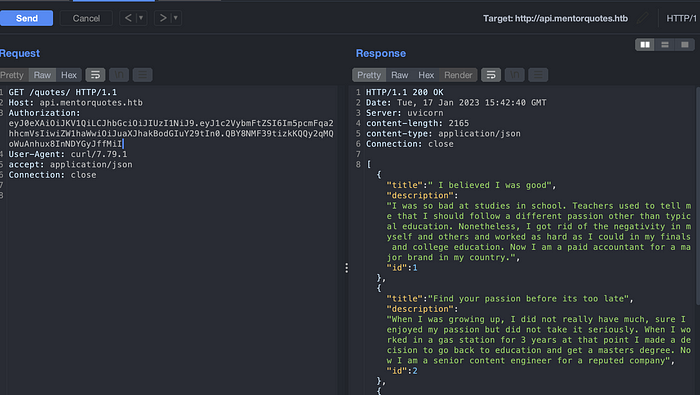This screenshot has width=700, height=395.
Task: Toggle the HTTP/1 protocol setting
Action: 681,18
